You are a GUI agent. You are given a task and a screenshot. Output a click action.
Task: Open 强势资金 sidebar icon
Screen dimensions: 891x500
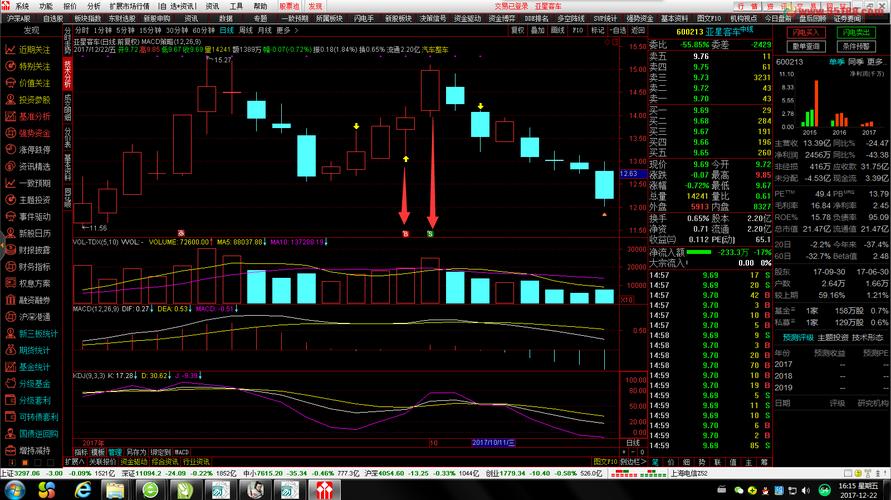tap(10, 133)
